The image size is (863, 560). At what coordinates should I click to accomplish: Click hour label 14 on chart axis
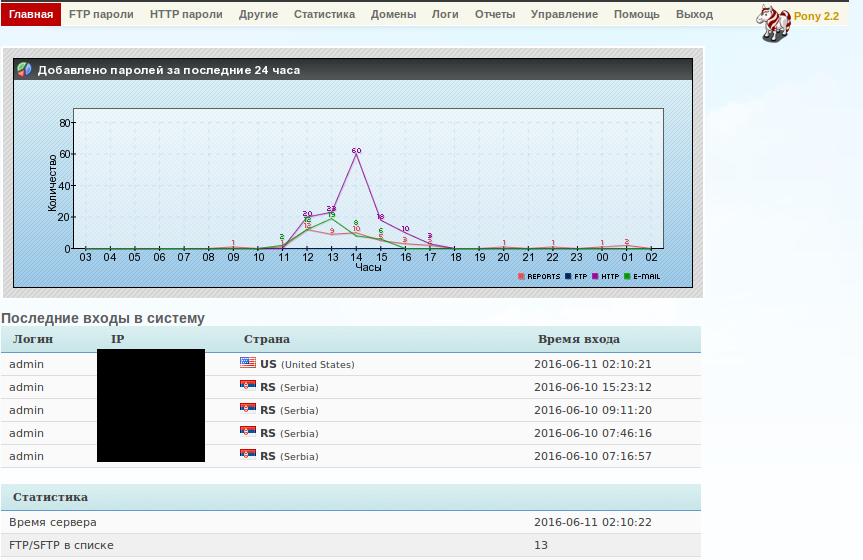[x=357, y=257]
